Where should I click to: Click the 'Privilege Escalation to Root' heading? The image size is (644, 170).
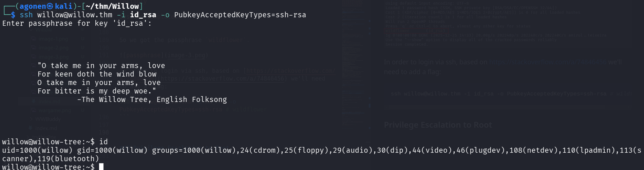point(438,125)
